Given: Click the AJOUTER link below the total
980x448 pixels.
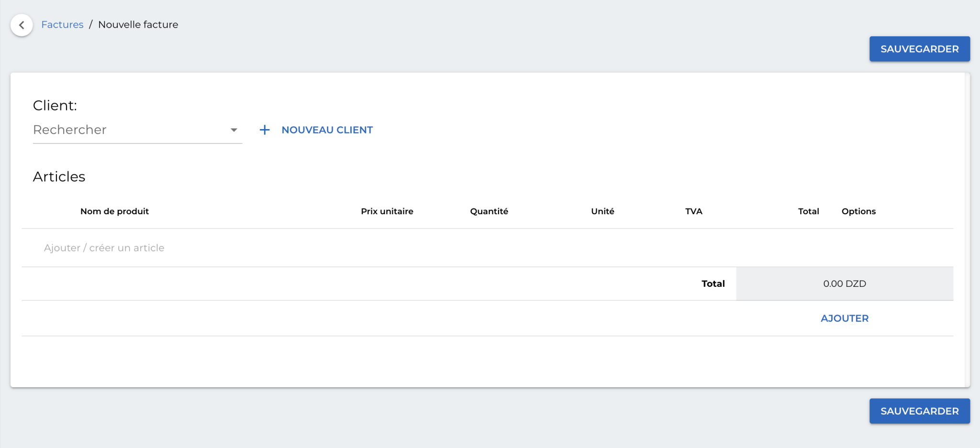Looking at the screenshot, I should pos(844,318).
